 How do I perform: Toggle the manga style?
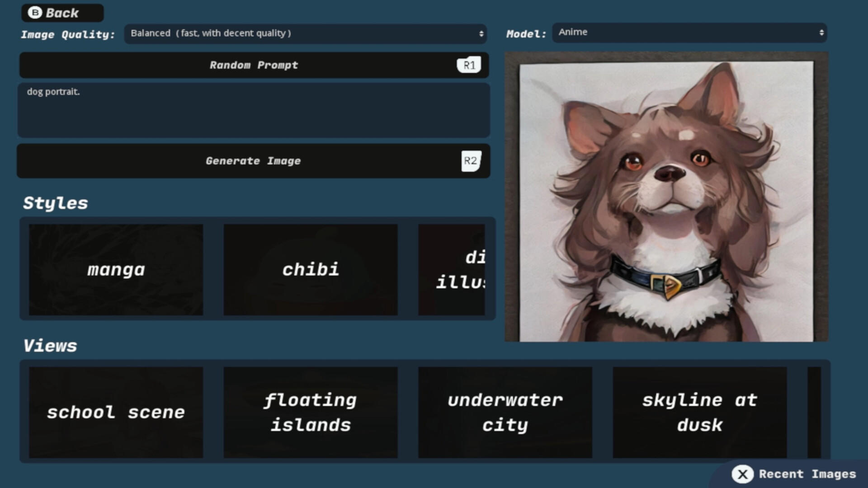(x=116, y=269)
